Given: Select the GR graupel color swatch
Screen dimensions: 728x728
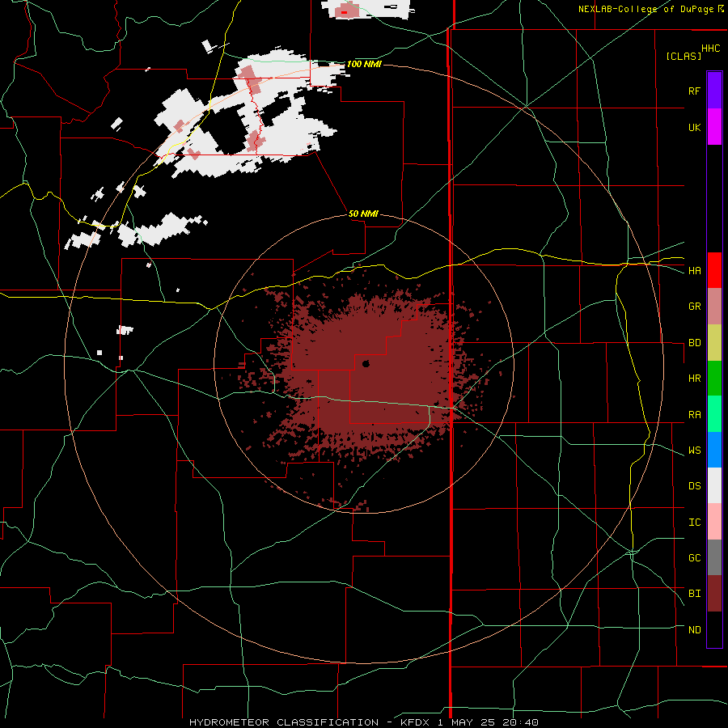Looking at the screenshot, I should pyautogui.click(x=714, y=307).
